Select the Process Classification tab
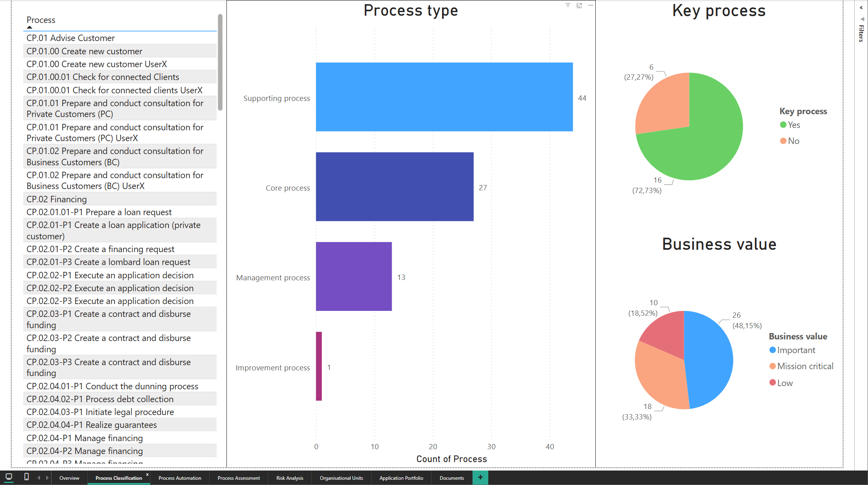 pos(119,478)
